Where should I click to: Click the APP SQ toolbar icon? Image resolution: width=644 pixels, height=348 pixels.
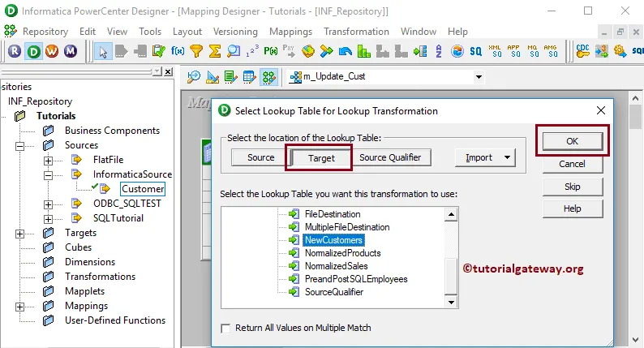[x=513, y=51]
